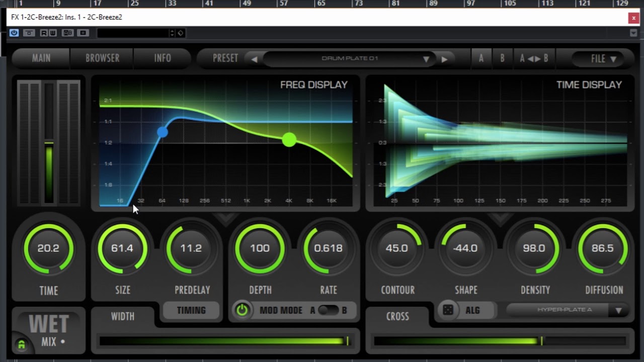Screen dimensions: 644x362
Task: Click the FREQ DISPLAY title text
Action: [314, 85]
